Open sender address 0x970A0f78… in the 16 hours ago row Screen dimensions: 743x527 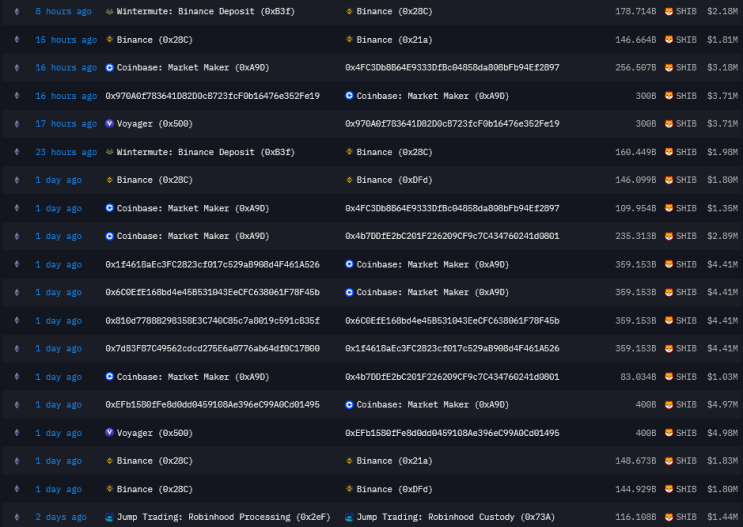coord(212,96)
